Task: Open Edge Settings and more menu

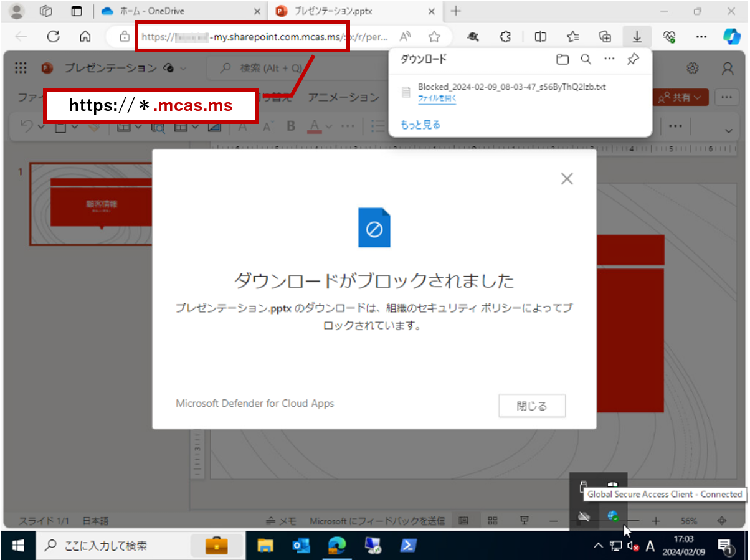Action: pos(702,37)
